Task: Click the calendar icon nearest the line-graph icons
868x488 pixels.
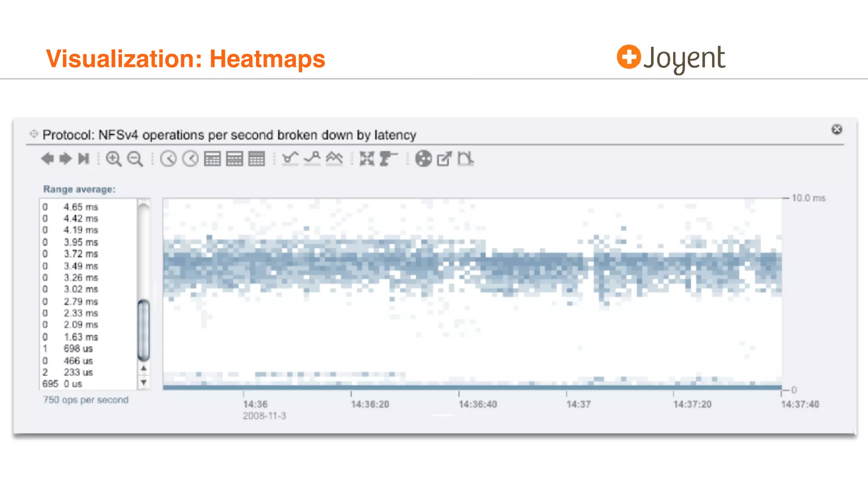Action: coord(256,159)
